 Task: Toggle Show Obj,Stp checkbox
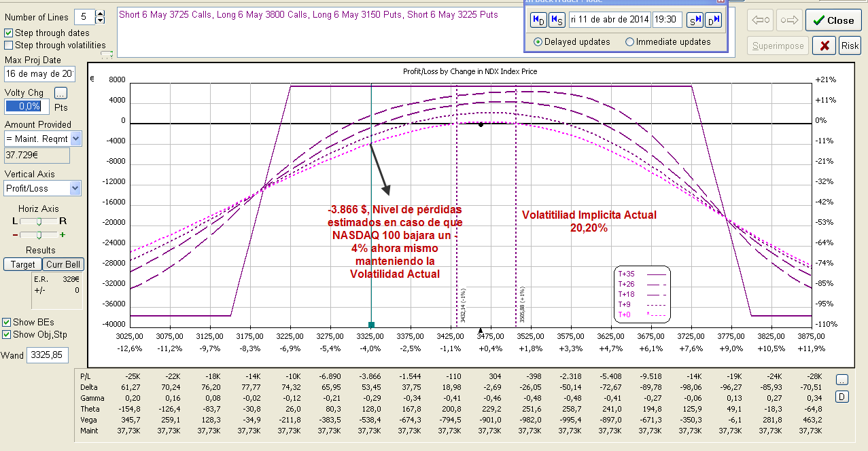point(7,334)
